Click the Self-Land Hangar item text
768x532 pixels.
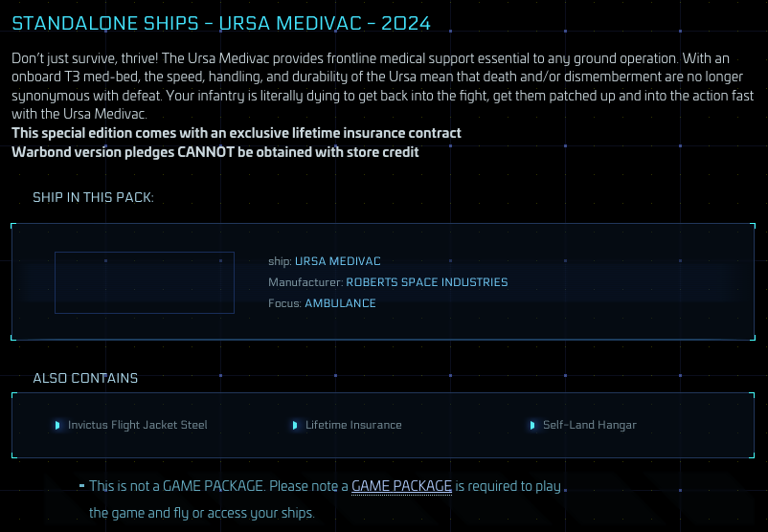point(589,425)
